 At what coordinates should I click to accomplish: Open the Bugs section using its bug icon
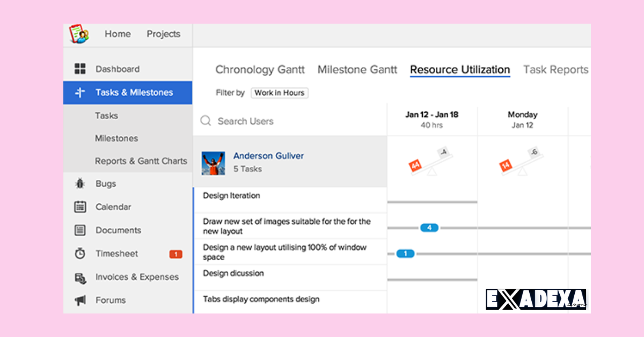coord(79,184)
